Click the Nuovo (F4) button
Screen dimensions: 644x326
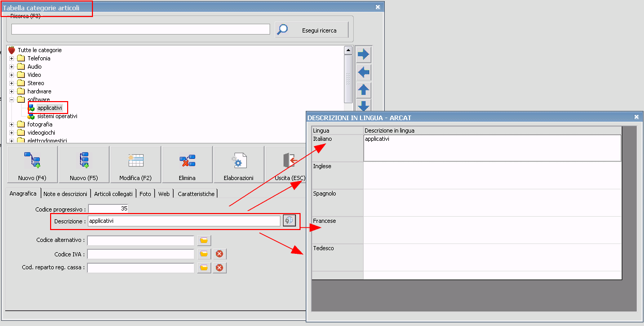(x=32, y=165)
